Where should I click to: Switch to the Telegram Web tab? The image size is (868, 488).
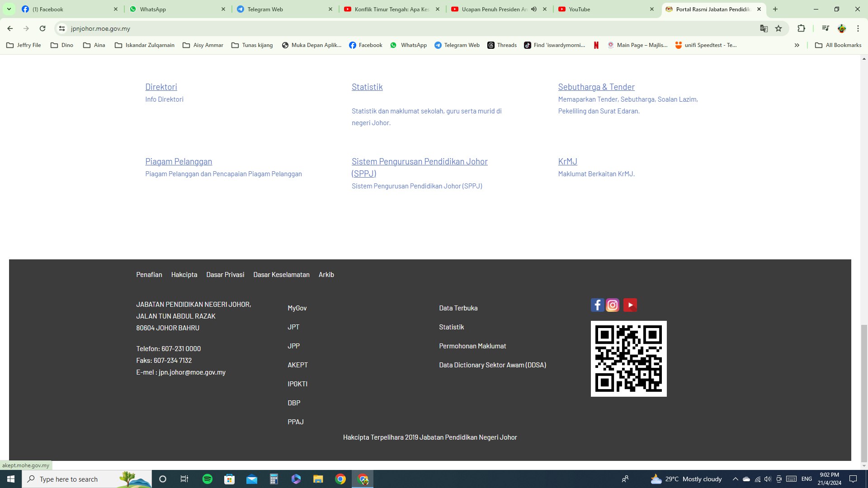click(x=265, y=9)
